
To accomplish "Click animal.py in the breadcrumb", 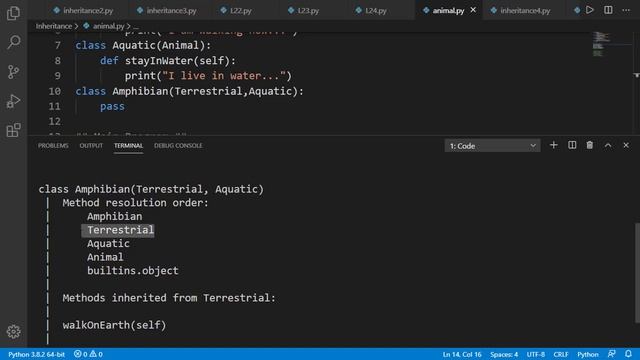I will pos(108,26).
